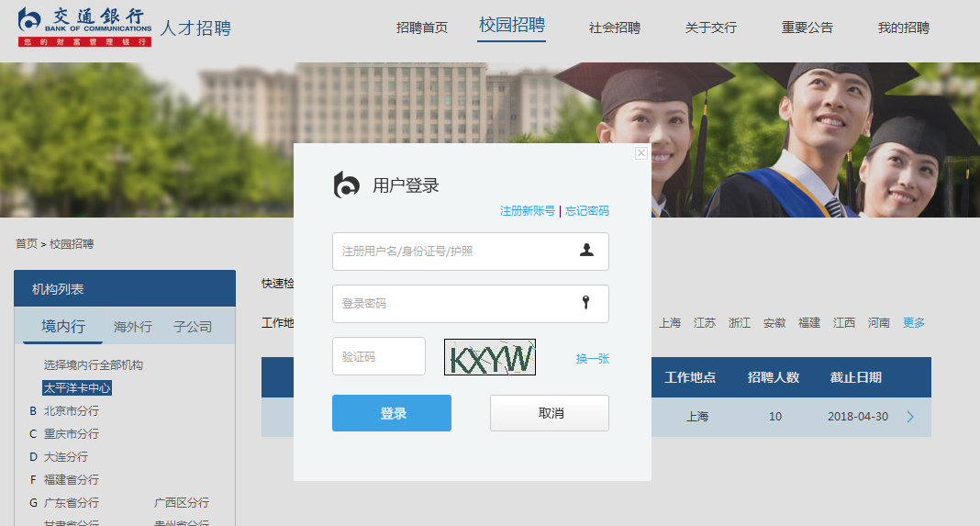The height and width of the screenshot is (526, 980).
Task: Click the captcha image KXYW
Action: pyautogui.click(x=490, y=357)
